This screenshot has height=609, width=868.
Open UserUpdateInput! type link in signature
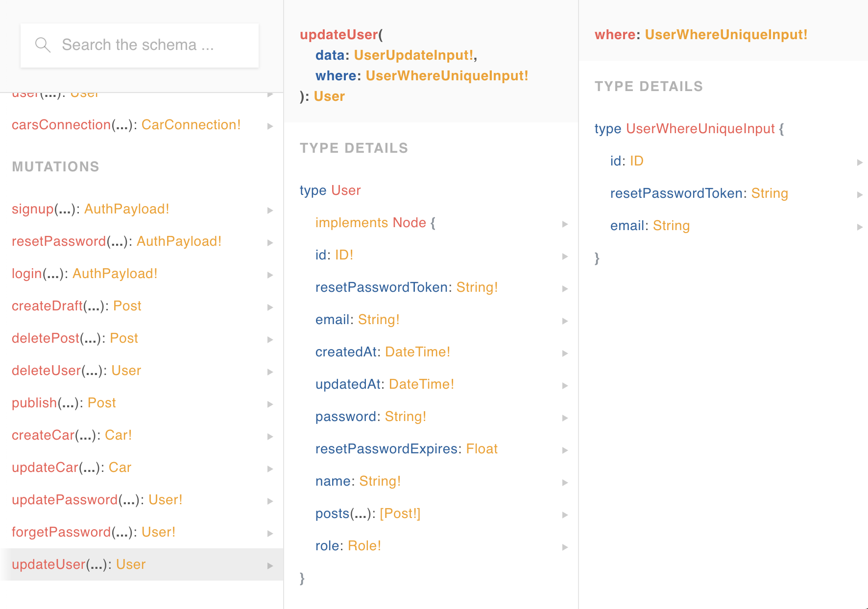pyautogui.click(x=413, y=55)
